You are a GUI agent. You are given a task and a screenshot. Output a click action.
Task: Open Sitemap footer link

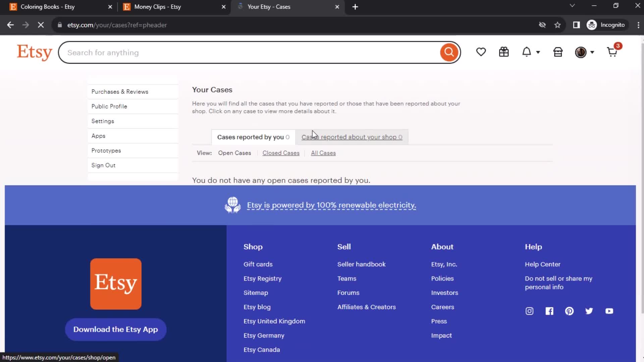pos(256,293)
